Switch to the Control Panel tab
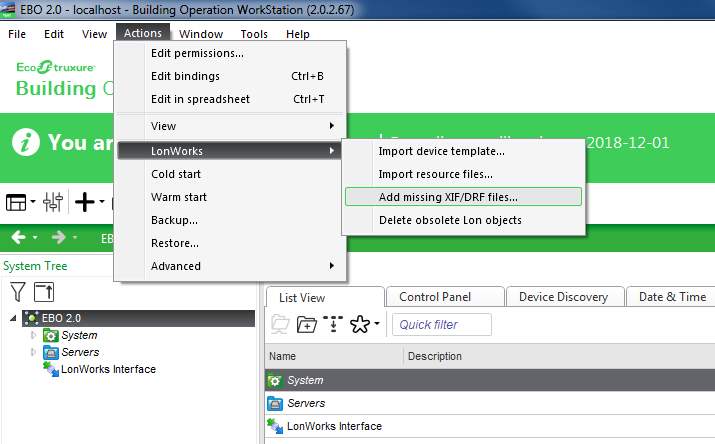Viewport: 715px width, 444px height. tap(445, 297)
